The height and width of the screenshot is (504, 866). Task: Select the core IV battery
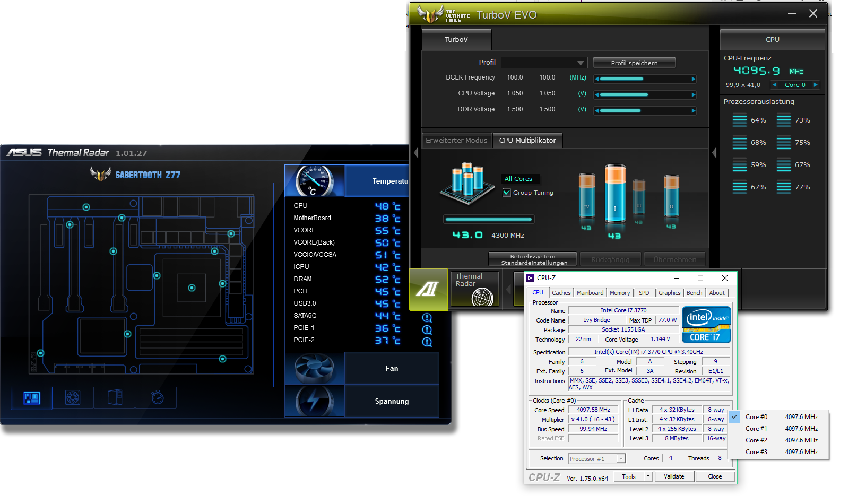pos(586,195)
